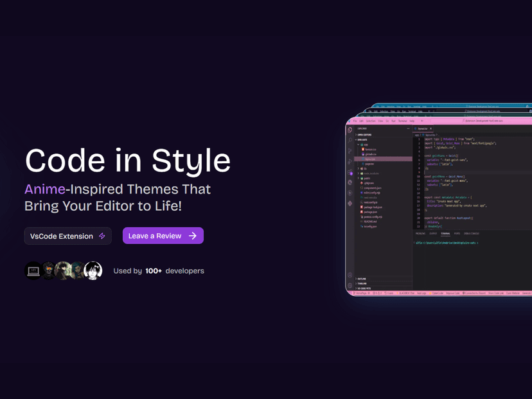Screen dimensions: 532x399
Task: Open the File menu
Action: tap(355, 121)
